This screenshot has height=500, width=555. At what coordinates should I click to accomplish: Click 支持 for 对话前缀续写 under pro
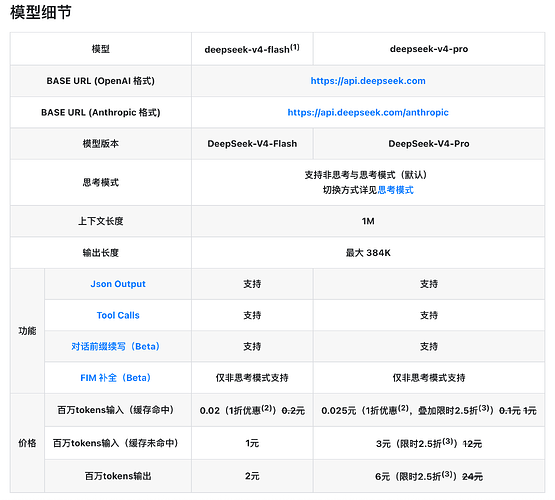click(429, 346)
